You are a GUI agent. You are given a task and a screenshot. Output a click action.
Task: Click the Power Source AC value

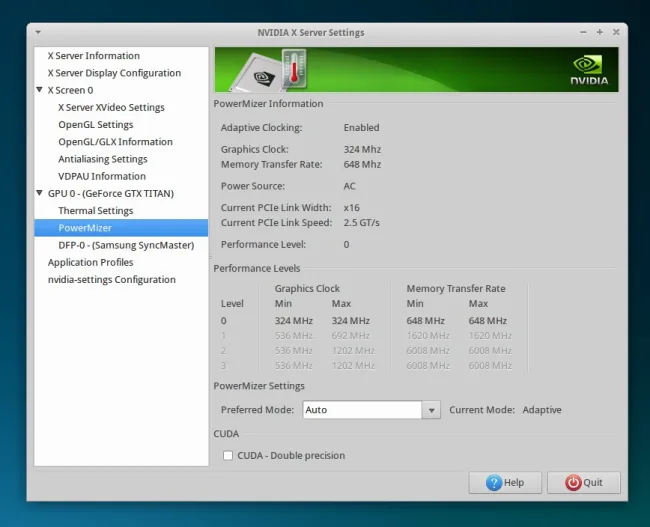tap(349, 186)
